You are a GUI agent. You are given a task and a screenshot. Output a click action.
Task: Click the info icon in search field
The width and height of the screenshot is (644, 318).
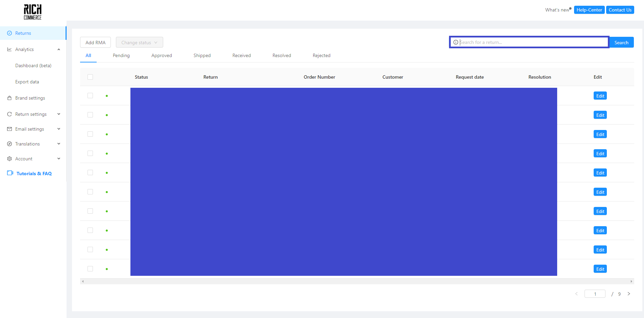(x=456, y=42)
